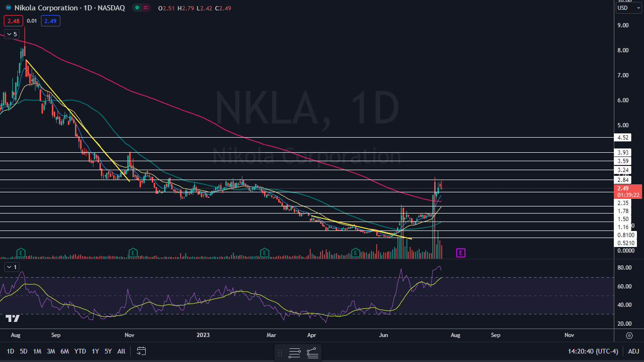Click the green market open status dot
Screen dimensions: 644x362
pos(136,8)
